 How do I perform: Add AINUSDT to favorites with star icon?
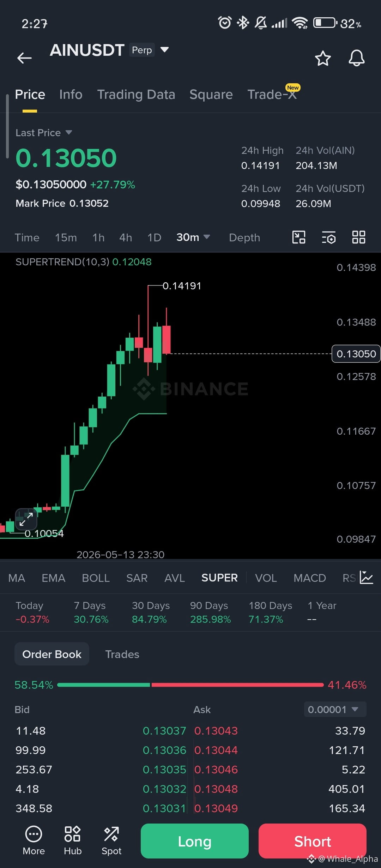pyautogui.click(x=323, y=58)
